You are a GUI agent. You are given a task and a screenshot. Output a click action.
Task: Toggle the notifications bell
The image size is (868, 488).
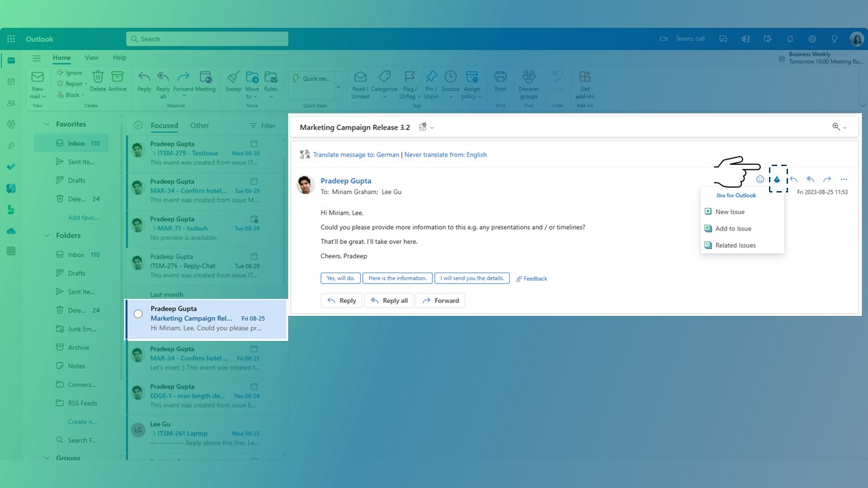790,39
